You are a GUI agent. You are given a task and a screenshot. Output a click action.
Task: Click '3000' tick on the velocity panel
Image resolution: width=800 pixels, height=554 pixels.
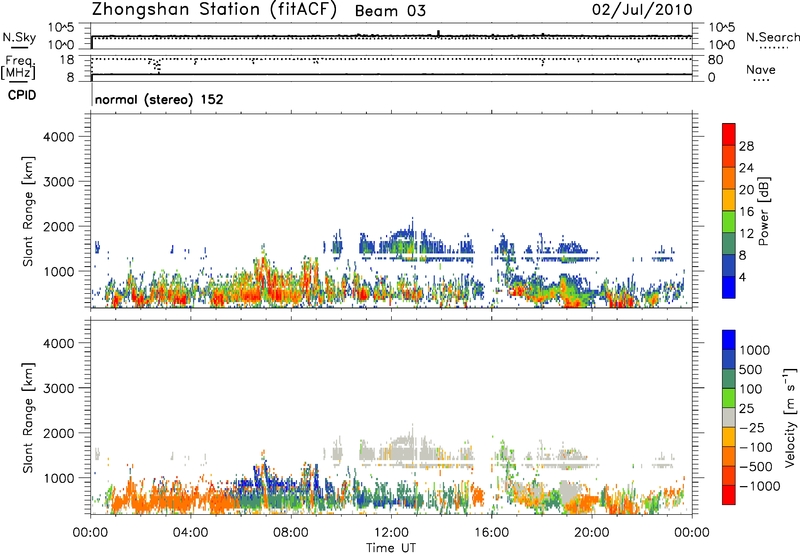(x=58, y=388)
